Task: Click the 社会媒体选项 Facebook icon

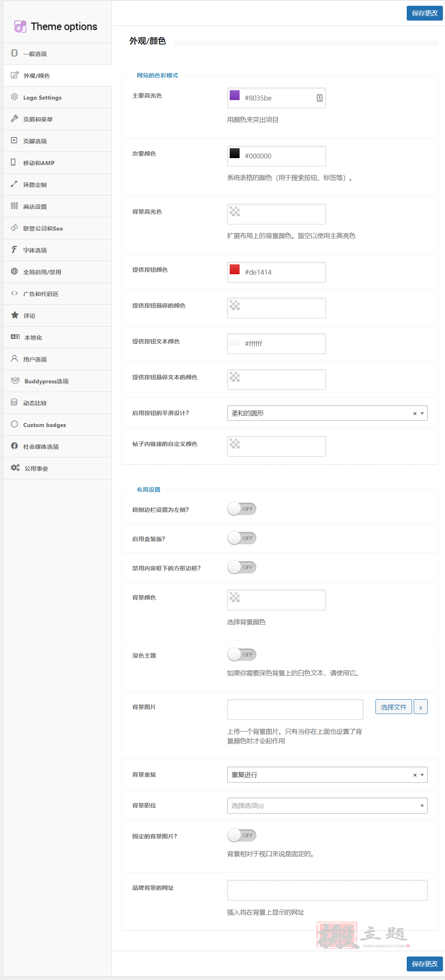Action: [14, 446]
